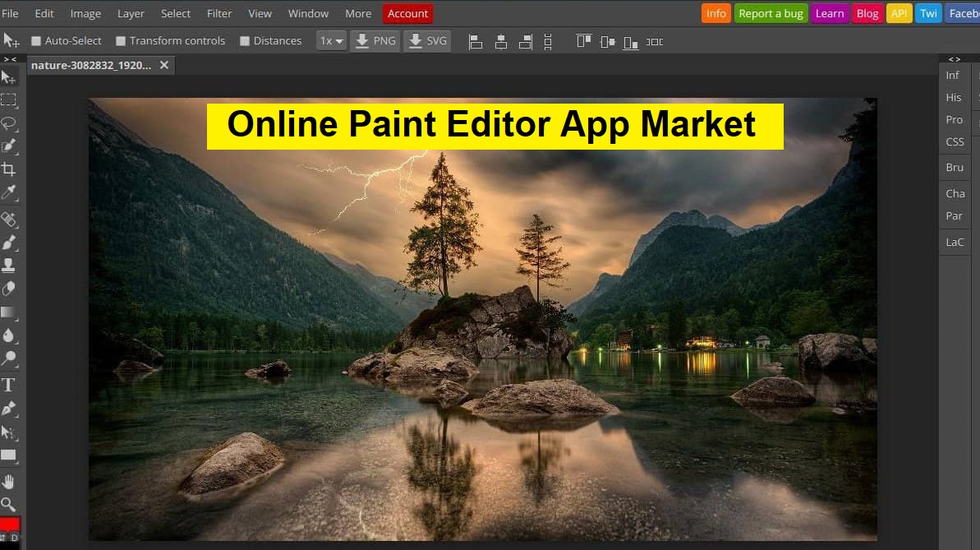Select the Zoom tool
Viewport: 980px width, 550px height.
(x=10, y=504)
